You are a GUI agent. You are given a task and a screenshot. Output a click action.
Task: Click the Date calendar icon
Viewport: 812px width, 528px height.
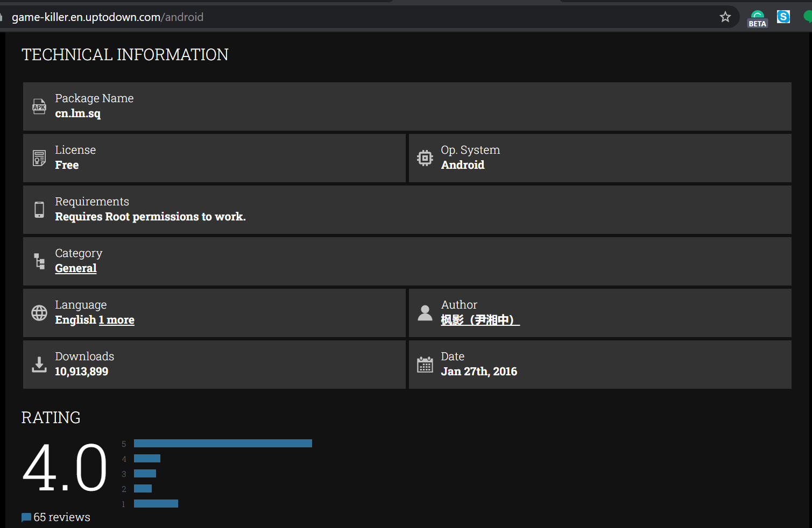click(425, 365)
